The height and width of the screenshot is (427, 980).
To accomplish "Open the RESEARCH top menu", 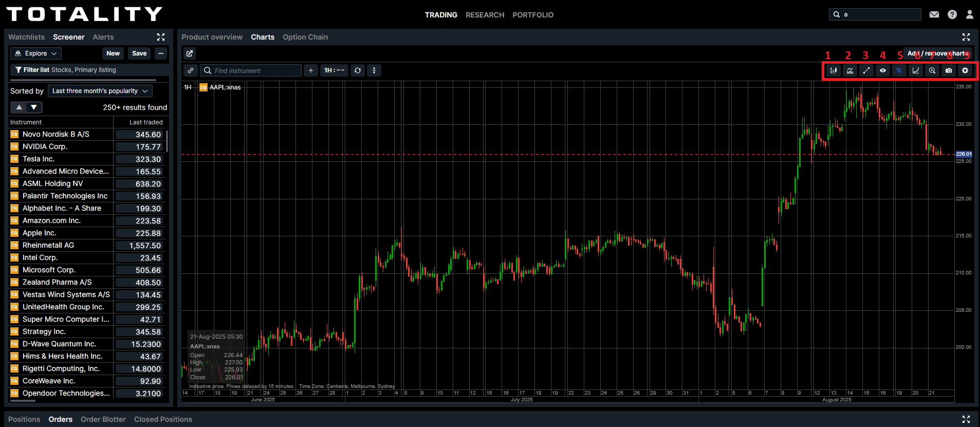I will click(x=485, y=15).
